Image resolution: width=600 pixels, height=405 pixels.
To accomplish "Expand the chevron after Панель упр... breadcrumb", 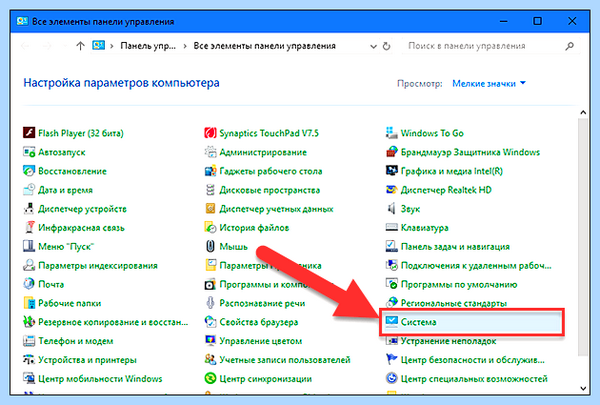I will tap(185, 46).
